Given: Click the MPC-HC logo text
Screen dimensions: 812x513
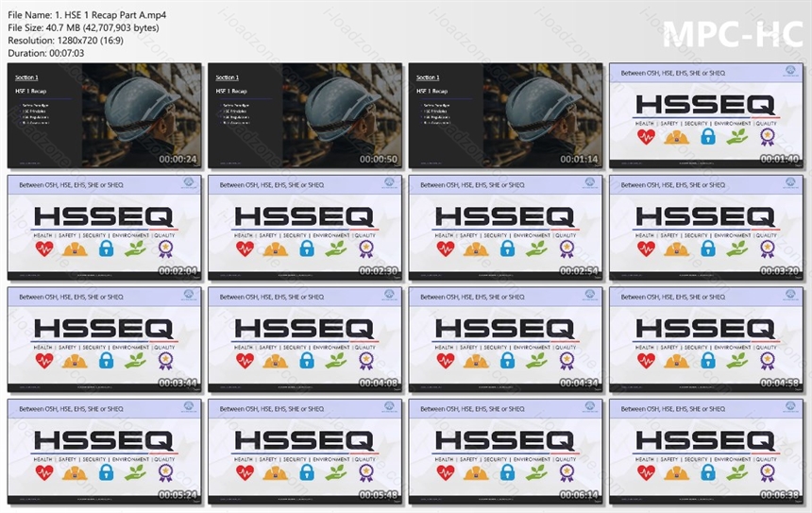Looking at the screenshot, I should pyautogui.click(x=733, y=34).
